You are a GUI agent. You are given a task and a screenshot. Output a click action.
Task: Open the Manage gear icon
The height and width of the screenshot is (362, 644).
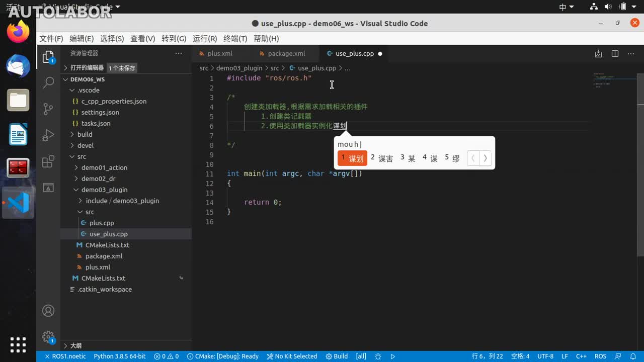coord(48,336)
